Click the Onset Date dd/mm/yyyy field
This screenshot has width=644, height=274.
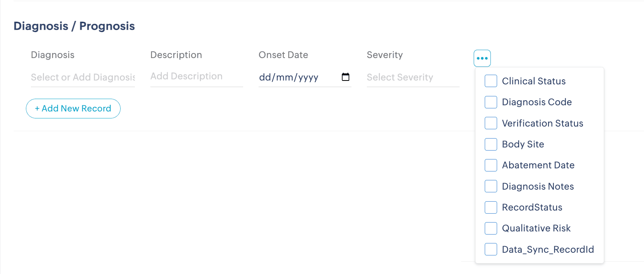(294, 77)
